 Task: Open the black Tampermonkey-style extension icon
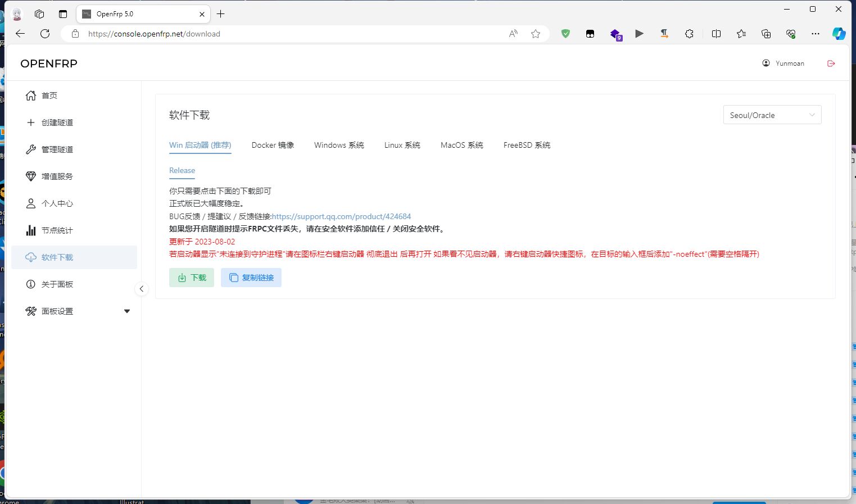pyautogui.click(x=590, y=34)
